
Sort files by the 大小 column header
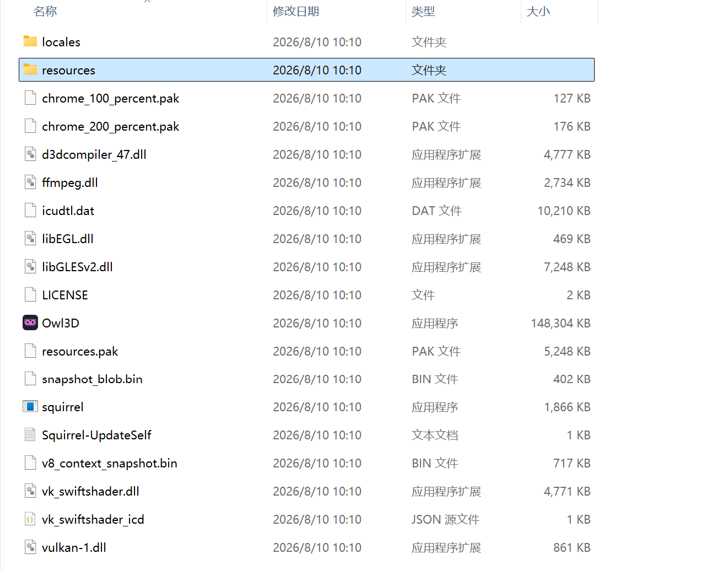coord(538,11)
